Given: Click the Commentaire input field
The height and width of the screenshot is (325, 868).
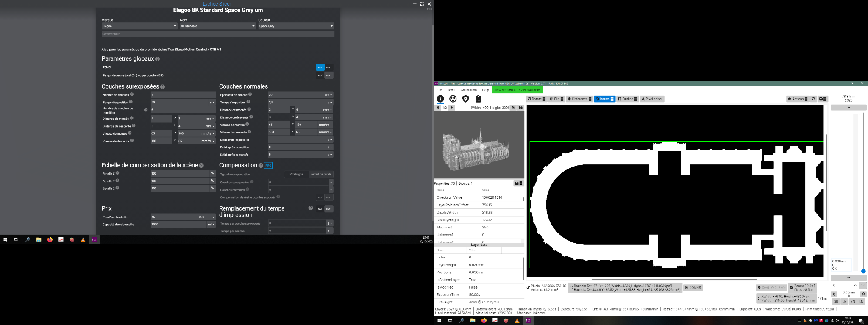Looking at the screenshot, I should point(218,34).
